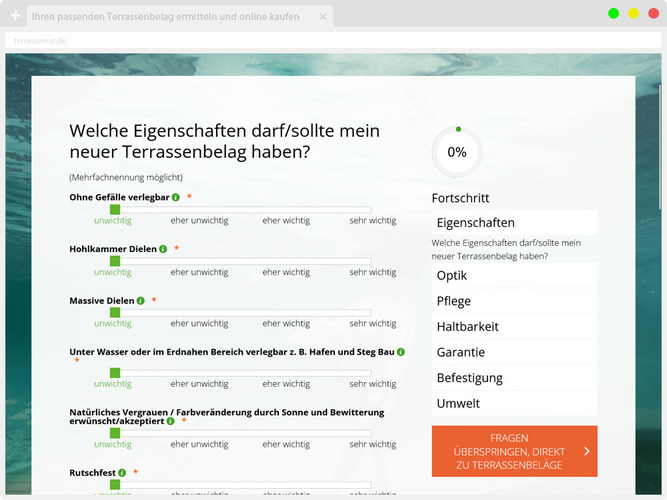Click info icon after Hafen und Steg Bau

click(401, 352)
